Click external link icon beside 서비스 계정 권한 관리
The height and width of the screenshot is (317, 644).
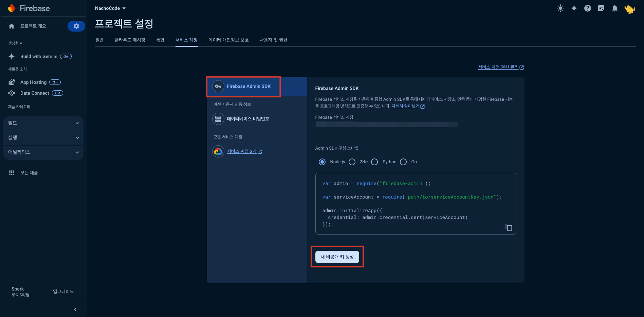[x=522, y=68]
